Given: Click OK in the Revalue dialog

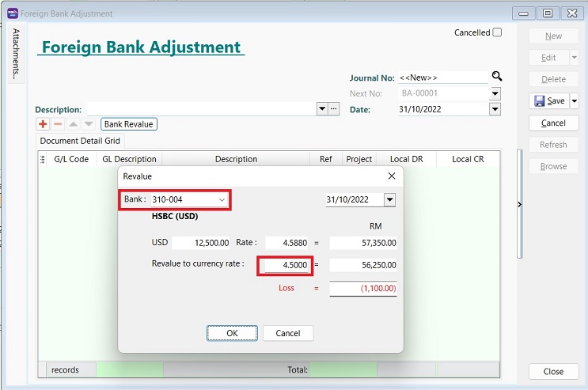Looking at the screenshot, I should pyautogui.click(x=232, y=333).
